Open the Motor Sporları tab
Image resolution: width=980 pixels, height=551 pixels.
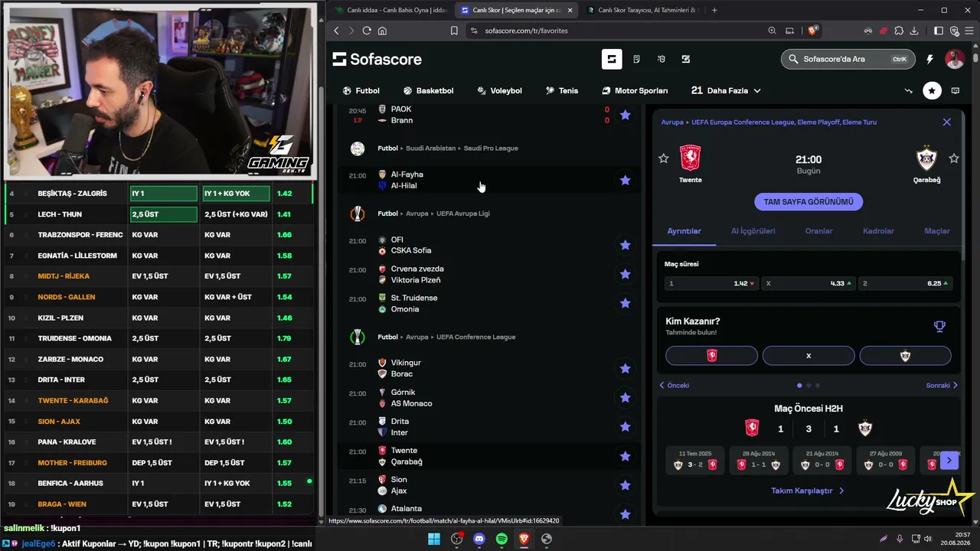pos(635,90)
